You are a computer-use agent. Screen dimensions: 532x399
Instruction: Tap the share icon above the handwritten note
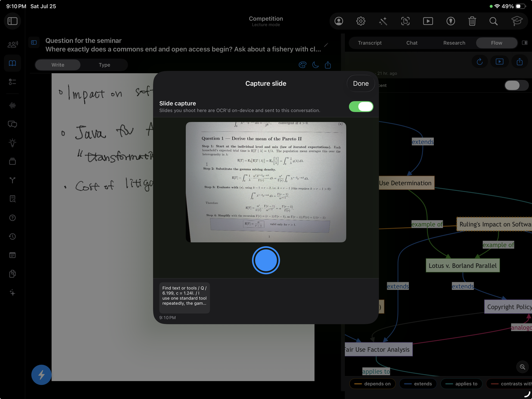[x=328, y=65]
